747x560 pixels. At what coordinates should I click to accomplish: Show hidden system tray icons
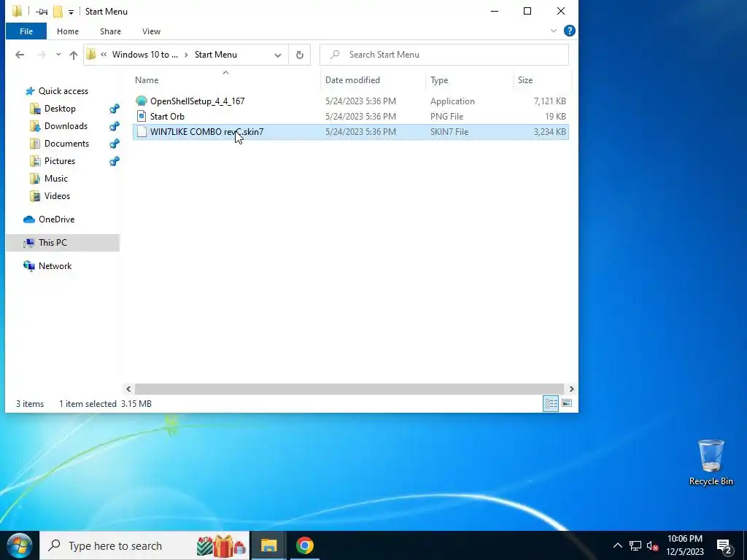[x=617, y=545]
